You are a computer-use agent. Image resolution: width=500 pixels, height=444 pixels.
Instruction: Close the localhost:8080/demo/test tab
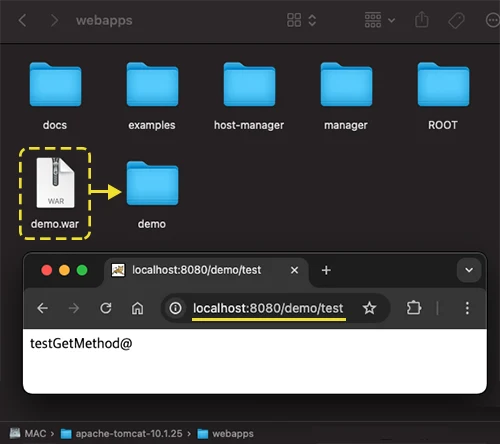(294, 270)
